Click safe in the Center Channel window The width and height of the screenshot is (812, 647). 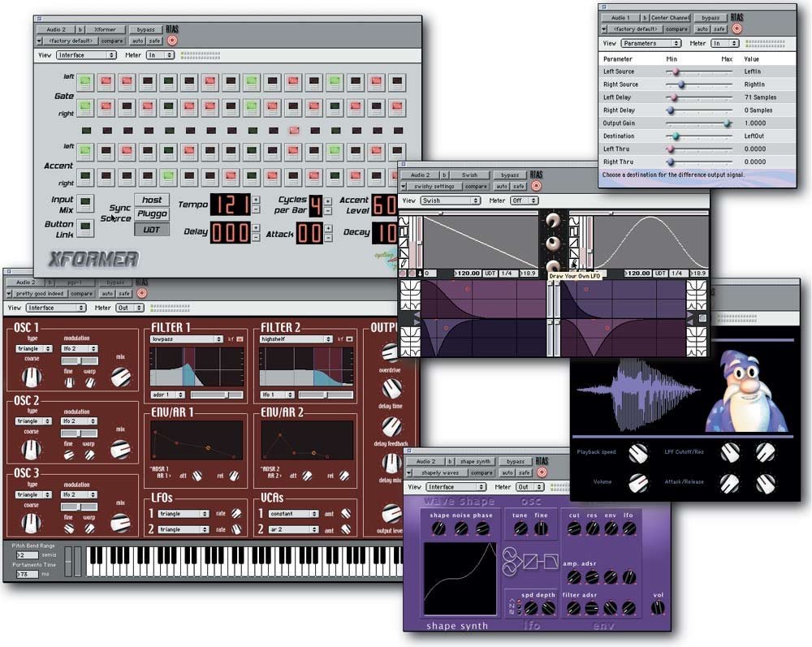[x=719, y=29]
